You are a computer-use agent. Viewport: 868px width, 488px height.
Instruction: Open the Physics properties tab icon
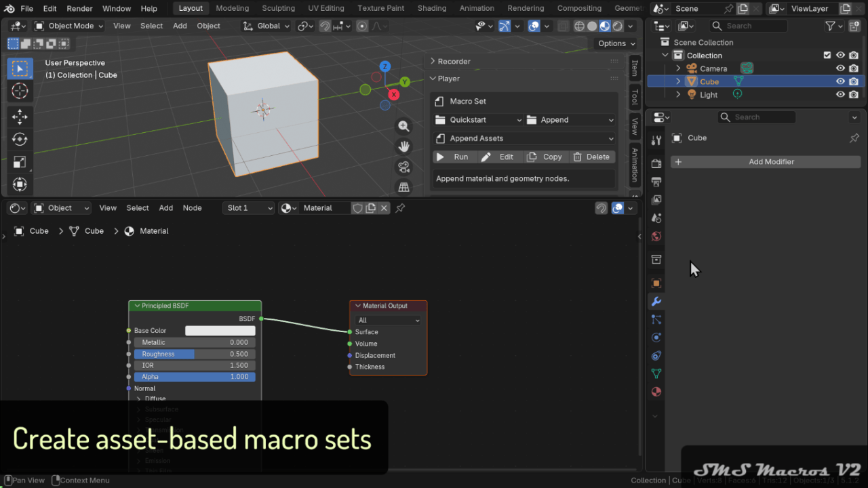656,338
